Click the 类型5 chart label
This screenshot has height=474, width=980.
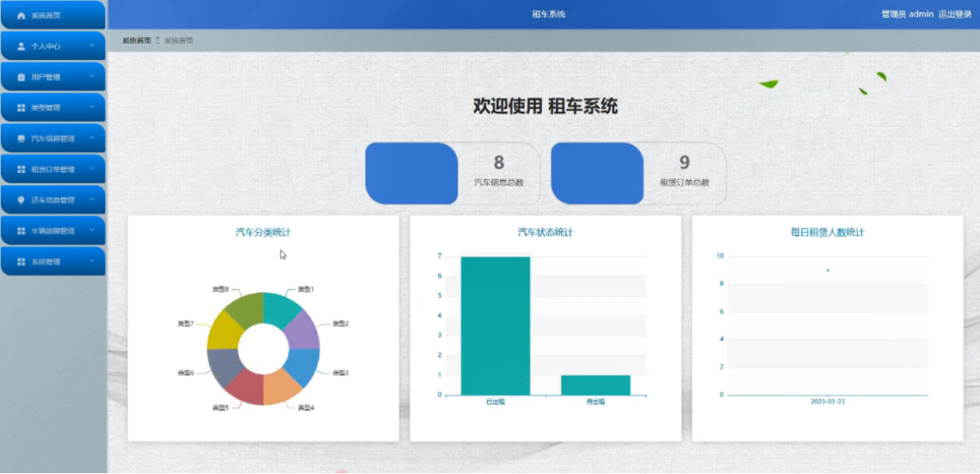220,408
